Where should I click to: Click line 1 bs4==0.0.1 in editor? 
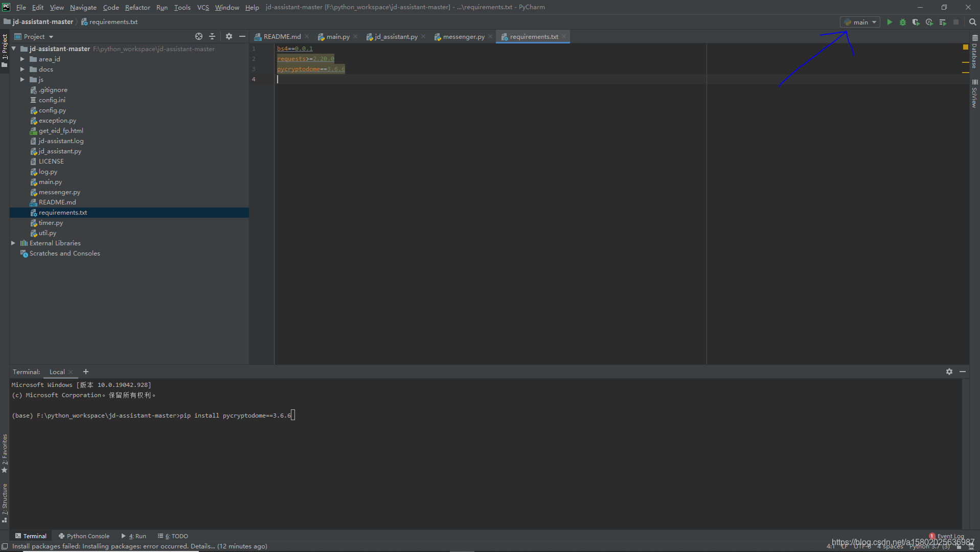click(295, 49)
